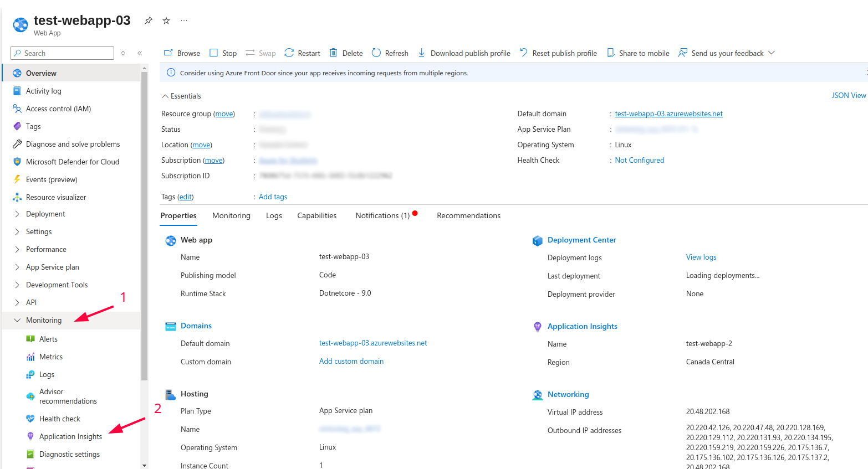Collapse the Monitoring section
This screenshot has width=868, height=469.
pos(17,321)
